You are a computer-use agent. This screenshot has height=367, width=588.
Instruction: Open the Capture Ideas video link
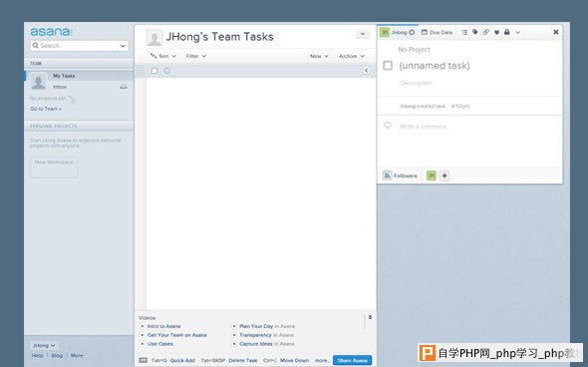pyautogui.click(x=256, y=344)
